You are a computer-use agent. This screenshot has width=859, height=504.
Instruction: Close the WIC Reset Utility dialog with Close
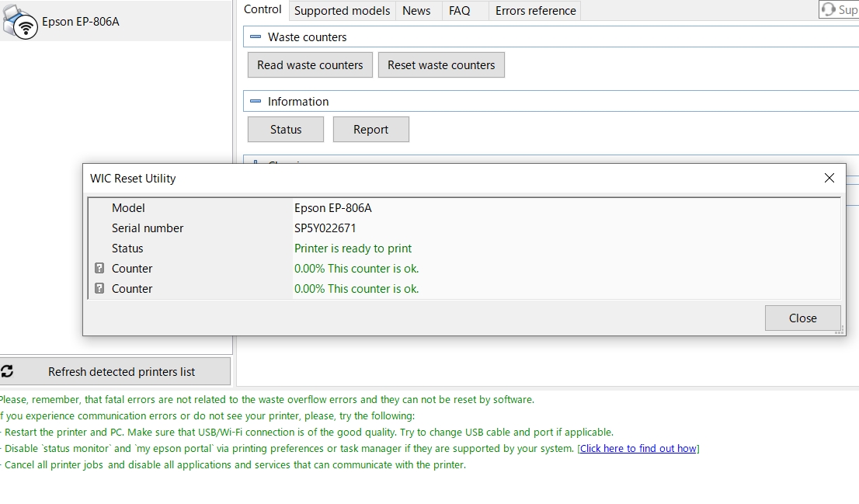click(x=802, y=318)
